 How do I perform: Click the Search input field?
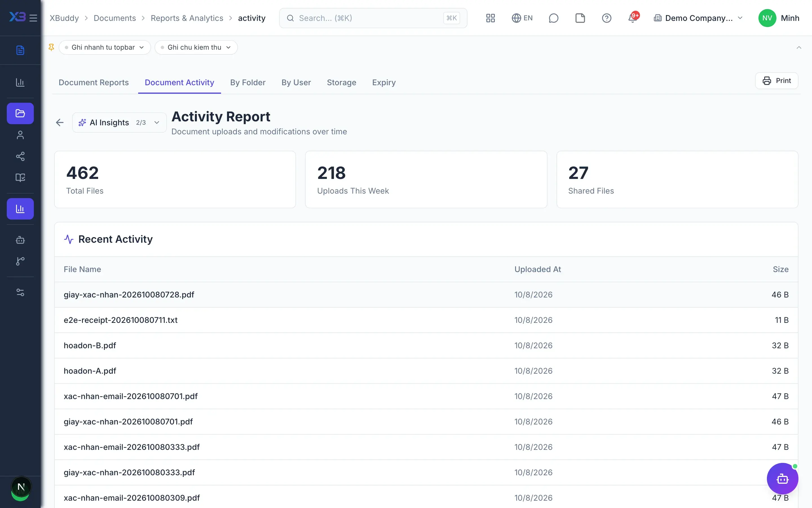click(373, 18)
